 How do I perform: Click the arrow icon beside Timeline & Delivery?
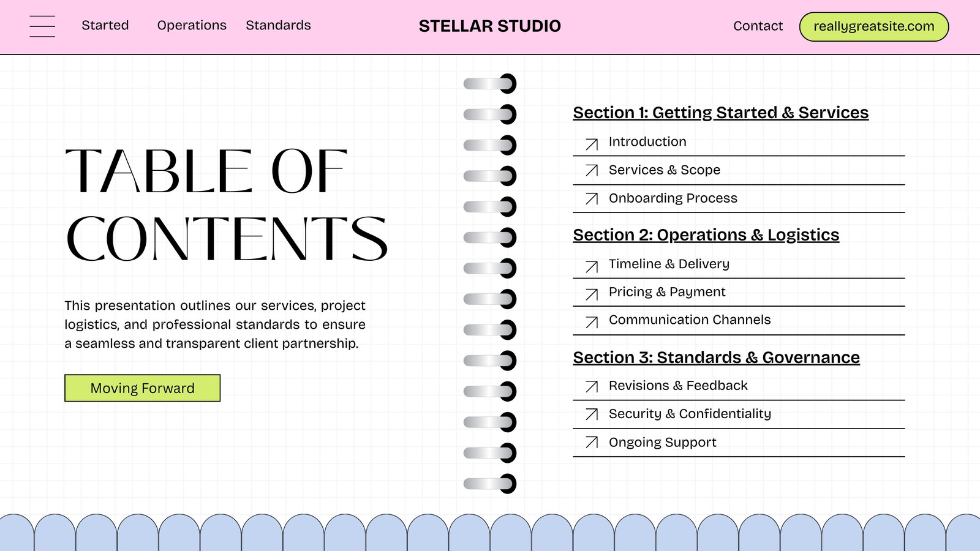click(x=592, y=266)
